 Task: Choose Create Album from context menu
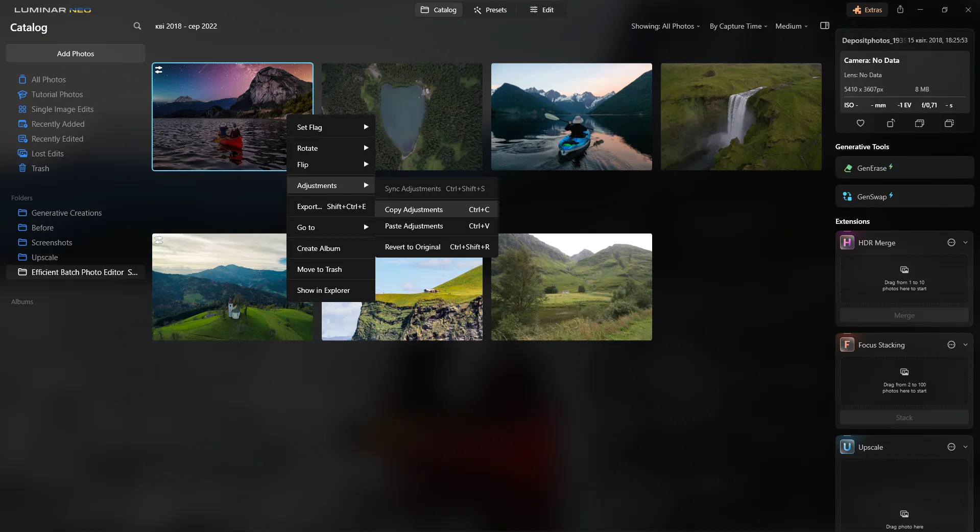point(331,248)
